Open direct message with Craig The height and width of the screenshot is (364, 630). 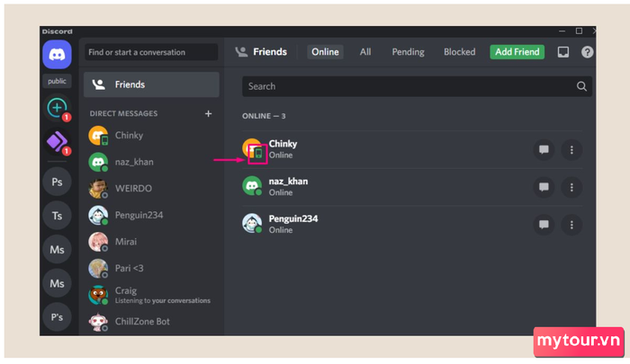pyautogui.click(x=151, y=295)
